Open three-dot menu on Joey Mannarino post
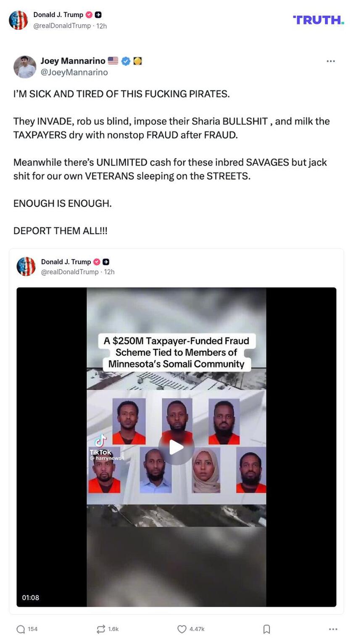Image resolution: width=353 pixels, height=644 pixels. [331, 61]
